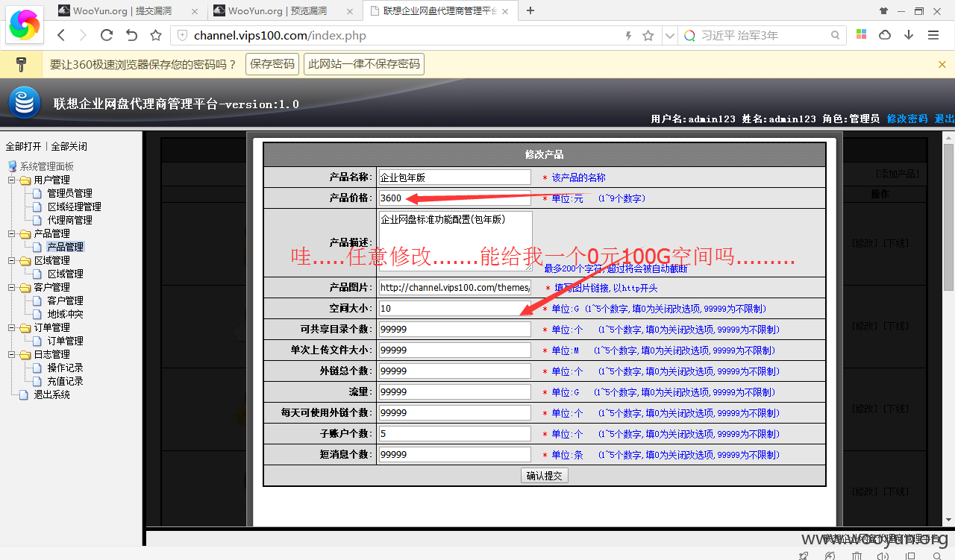The width and height of the screenshot is (955, 560).
Task: Click the site security shield icon
Action: tap(182, 35)
